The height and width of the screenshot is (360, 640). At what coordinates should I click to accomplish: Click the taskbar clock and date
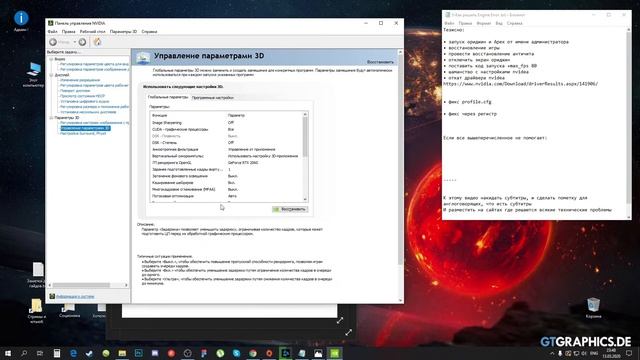coord(611,353)
